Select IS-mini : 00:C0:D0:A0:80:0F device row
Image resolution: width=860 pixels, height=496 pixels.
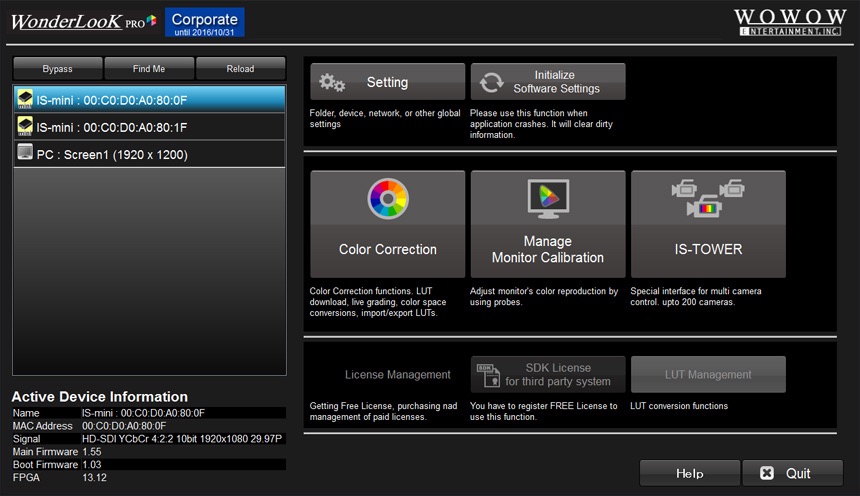pyautogui.click(x=149, y=99)
